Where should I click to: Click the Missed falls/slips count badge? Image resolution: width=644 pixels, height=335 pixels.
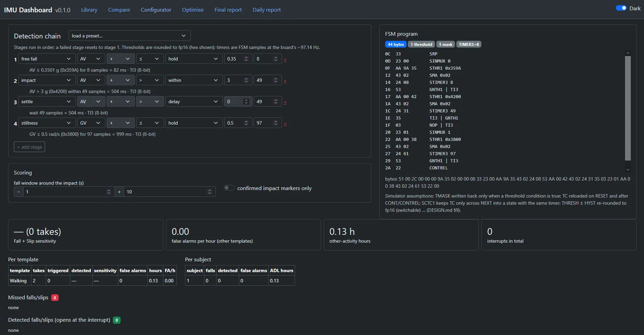click(x=55, y=297)
